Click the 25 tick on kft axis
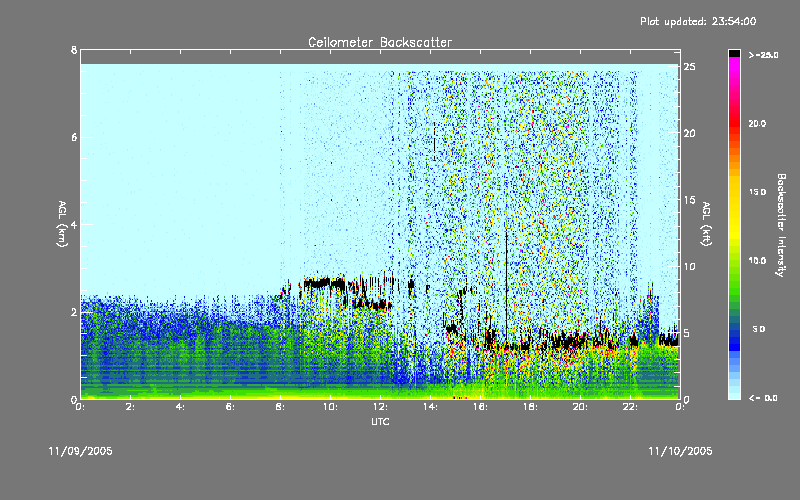This screenshot has height=500, width=800. coord(690,67)
